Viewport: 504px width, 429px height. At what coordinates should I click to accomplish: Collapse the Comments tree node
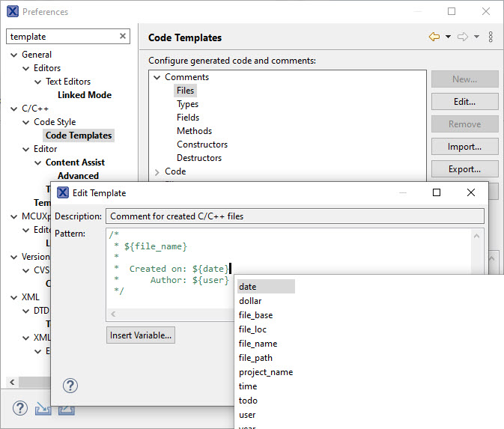click(157, 77)
